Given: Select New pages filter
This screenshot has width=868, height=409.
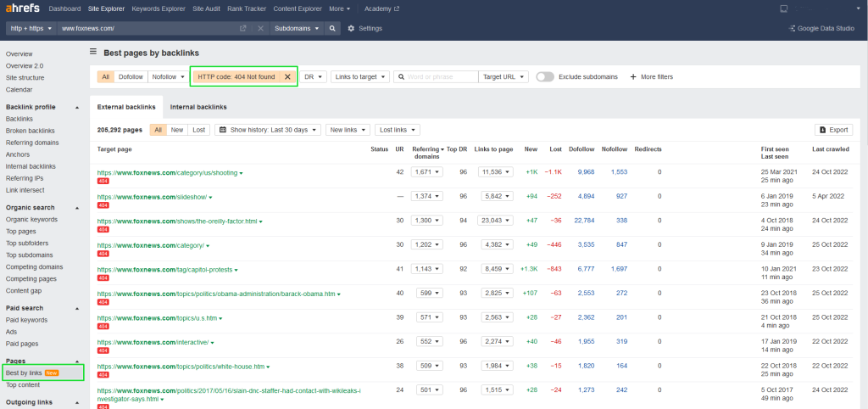Looking at the screenshot, I should [177, 130].
